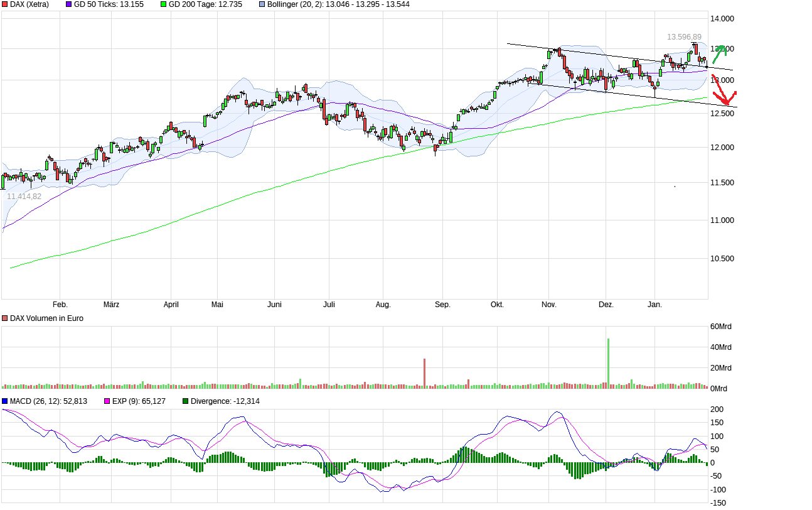Click the 'Divergence: -12,314' label

(x=225, y=401)
